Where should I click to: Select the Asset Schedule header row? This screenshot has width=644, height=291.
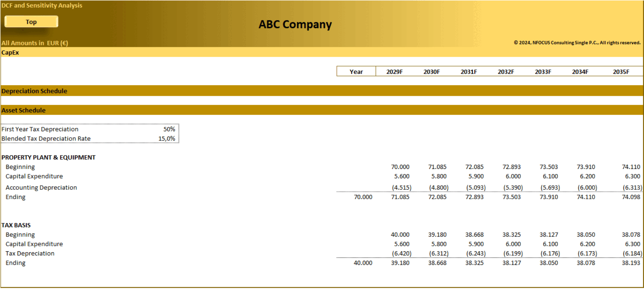(x=322, y=110)
